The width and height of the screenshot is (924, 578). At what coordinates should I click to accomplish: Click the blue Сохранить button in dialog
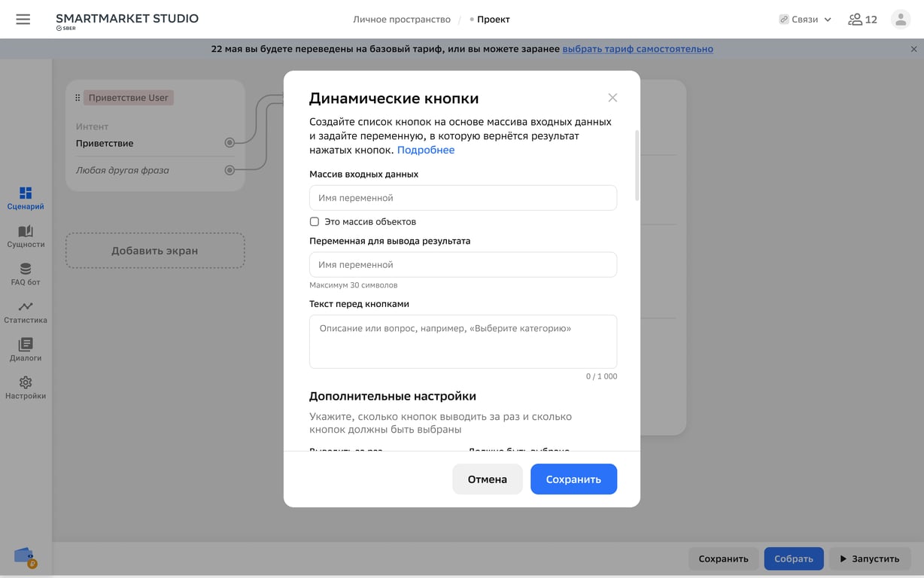point(573,479)
